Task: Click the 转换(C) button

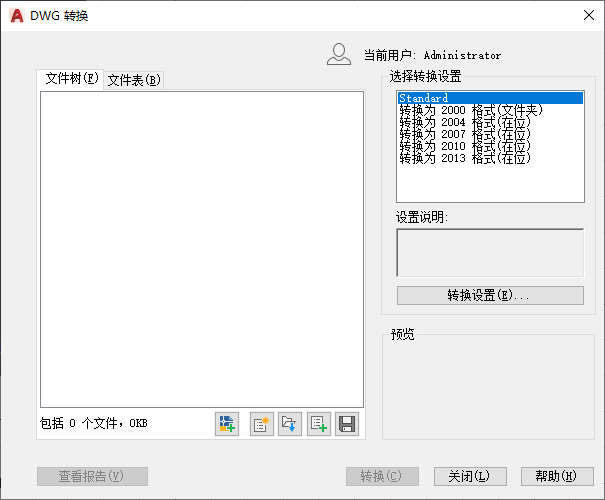Action: pos(382,476)
